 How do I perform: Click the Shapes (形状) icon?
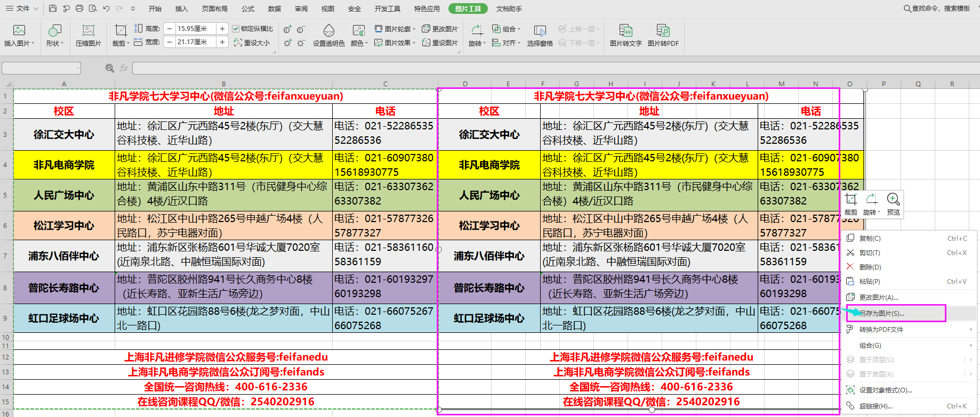click(54, 30)
